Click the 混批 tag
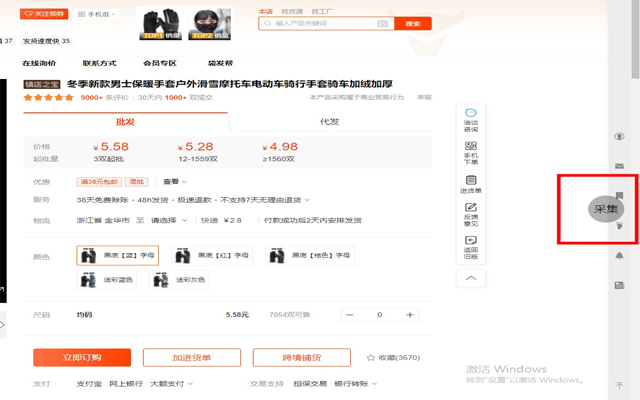640x400 pixels. [137, 182]
